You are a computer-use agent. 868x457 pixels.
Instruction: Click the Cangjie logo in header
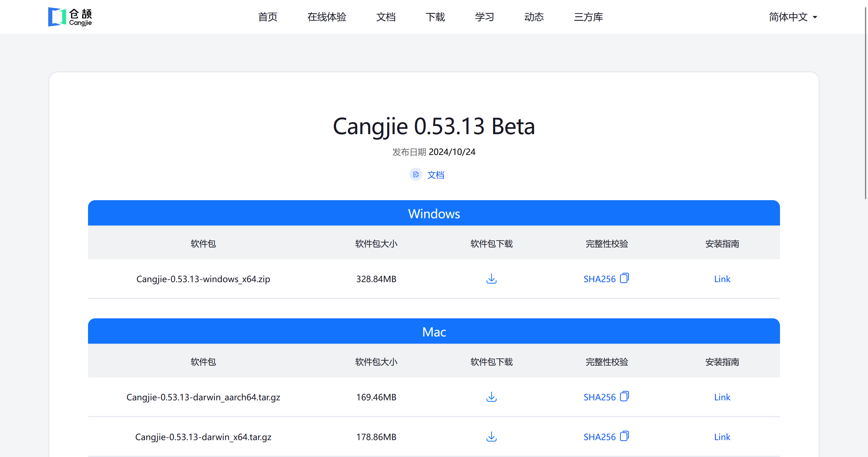[x=70, y=17]
